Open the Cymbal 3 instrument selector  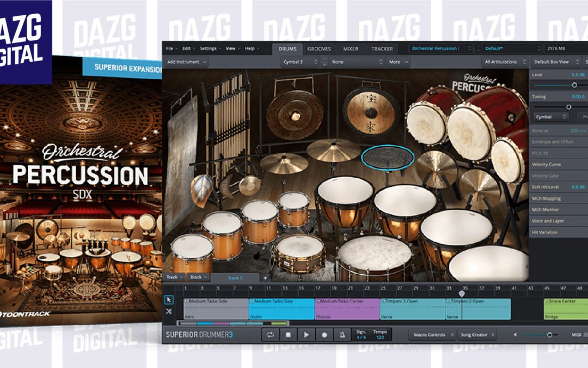[300, 62]
